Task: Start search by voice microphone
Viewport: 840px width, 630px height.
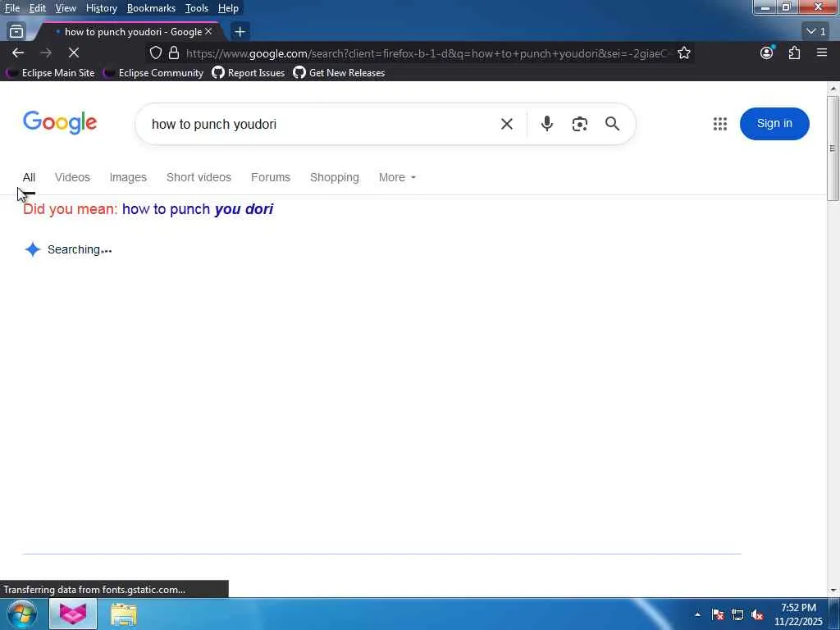Action: pyautogui.click(x=546, y=124)
